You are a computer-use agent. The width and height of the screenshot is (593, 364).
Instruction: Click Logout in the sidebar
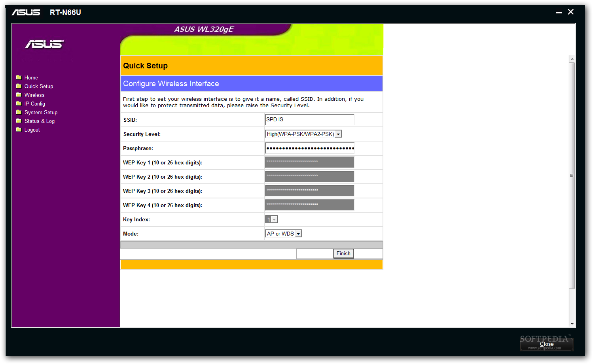point(32,130)
